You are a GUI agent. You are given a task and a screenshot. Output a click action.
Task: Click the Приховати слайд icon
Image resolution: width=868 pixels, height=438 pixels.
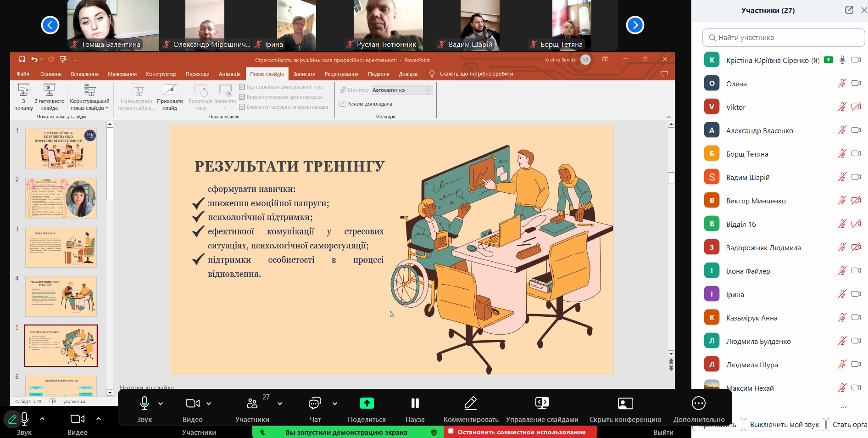(x=170, y=90)
